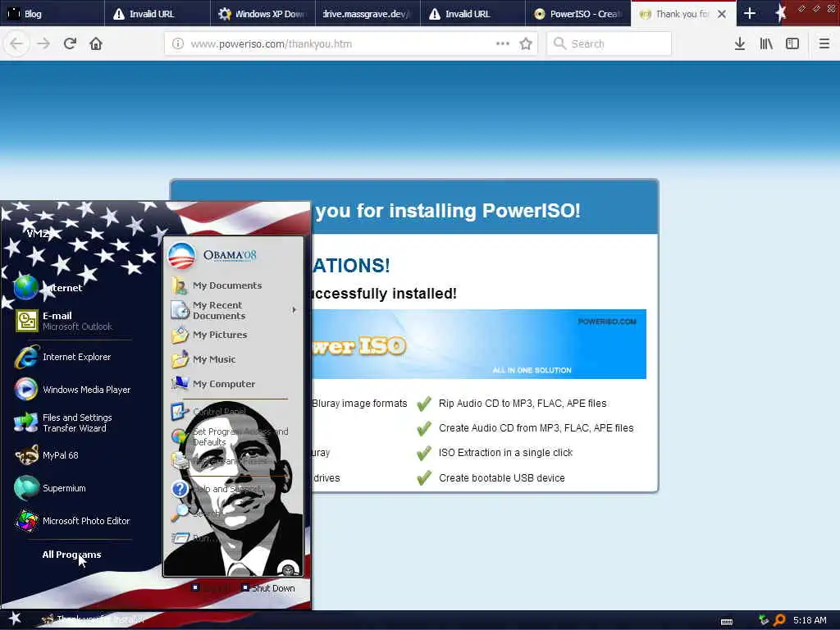Select 'ISO Extraction in a single click' text

505,453
